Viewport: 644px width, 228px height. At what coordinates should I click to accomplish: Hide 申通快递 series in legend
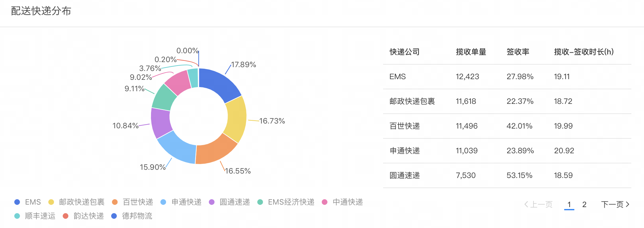(x=181, y=202)
